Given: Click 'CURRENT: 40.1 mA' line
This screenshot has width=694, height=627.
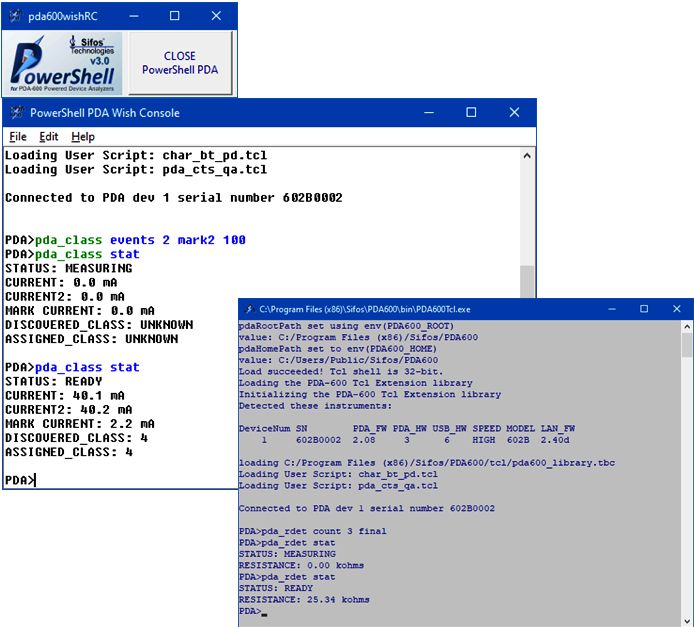Looking at the screenshot, I should pyautogui.click(x=65, y=395).
